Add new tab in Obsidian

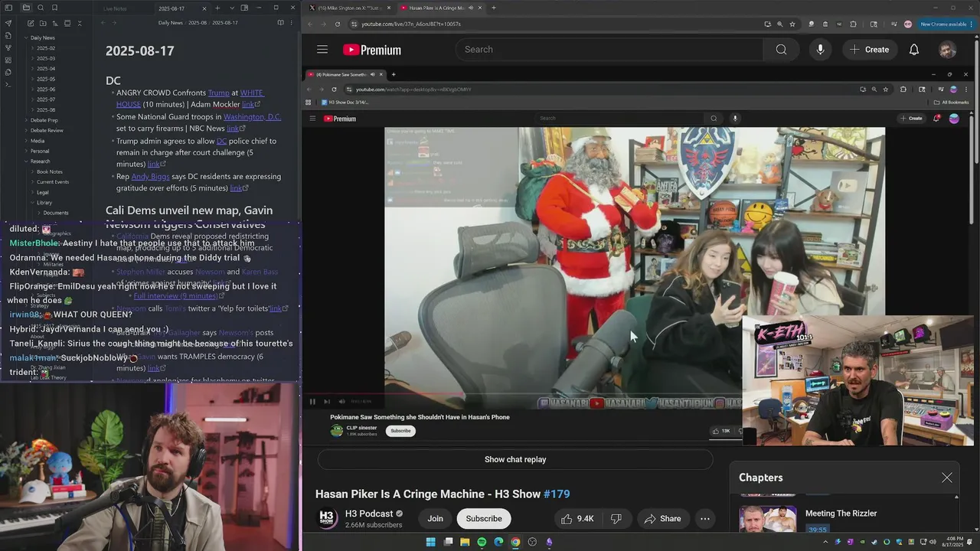click(217, 8)
